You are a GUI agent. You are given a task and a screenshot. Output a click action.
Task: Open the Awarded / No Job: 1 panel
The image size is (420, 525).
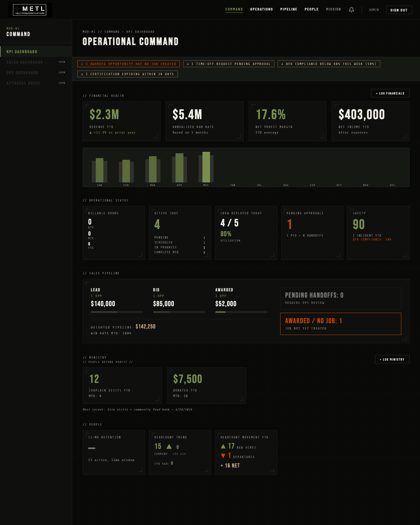tap(341, 324)
